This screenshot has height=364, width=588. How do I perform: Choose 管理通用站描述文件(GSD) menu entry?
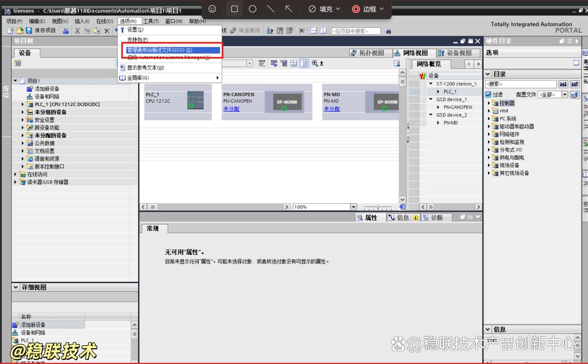point(173,50)
